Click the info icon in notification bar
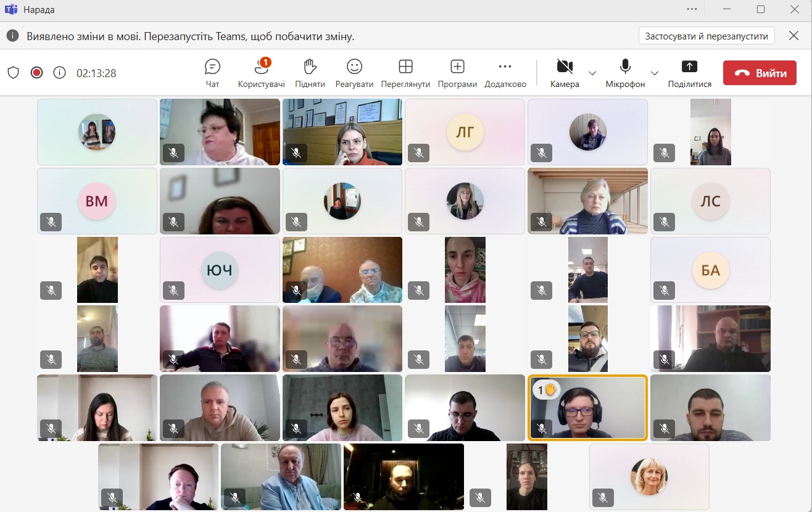Viewport: 812px width, 512px height. tap(12, 36)
